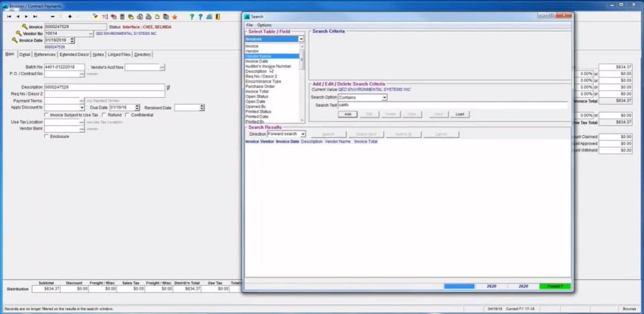
Task: Switch to the References tab
Action: pyautogui.click(x=44, y=54)
